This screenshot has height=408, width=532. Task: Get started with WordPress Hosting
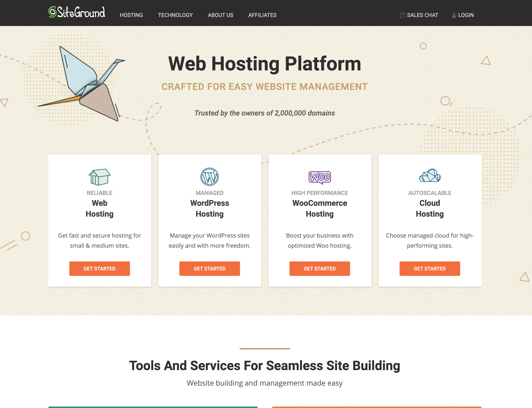[210, 269]
